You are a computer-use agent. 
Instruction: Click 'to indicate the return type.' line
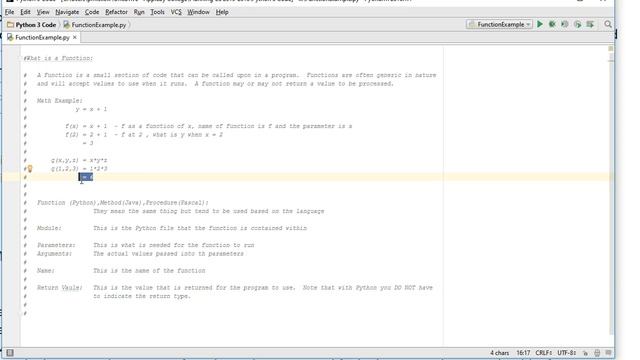click(x=142, y=296)
